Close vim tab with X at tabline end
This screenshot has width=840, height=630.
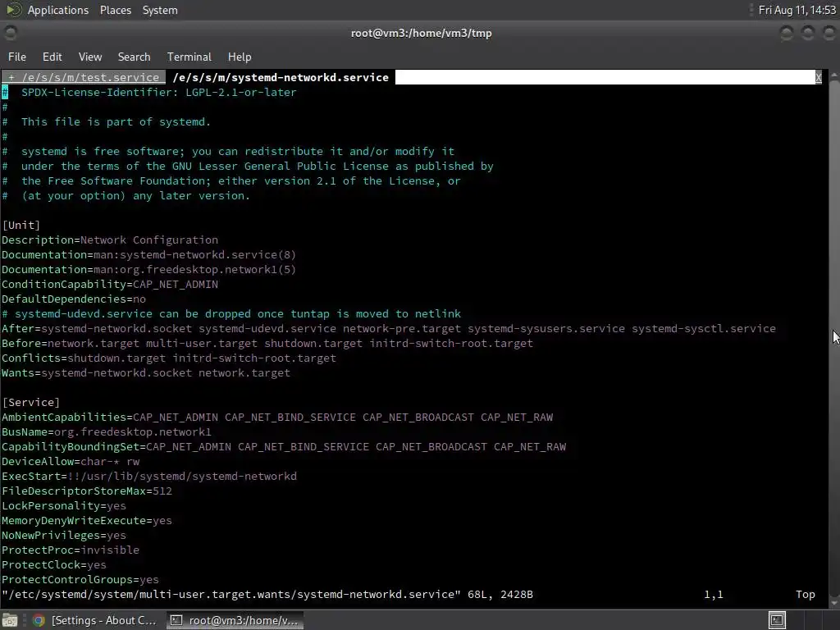[818, 78]
